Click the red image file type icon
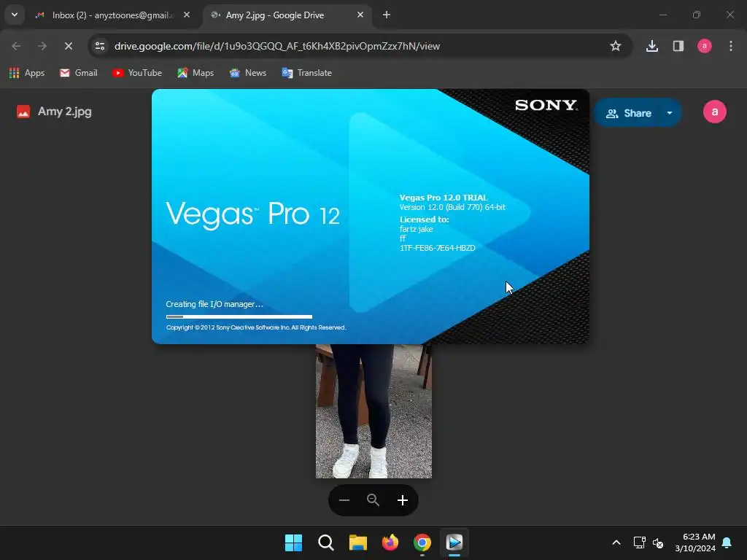This screenshot has height=560, width=747. pos(23,112)
